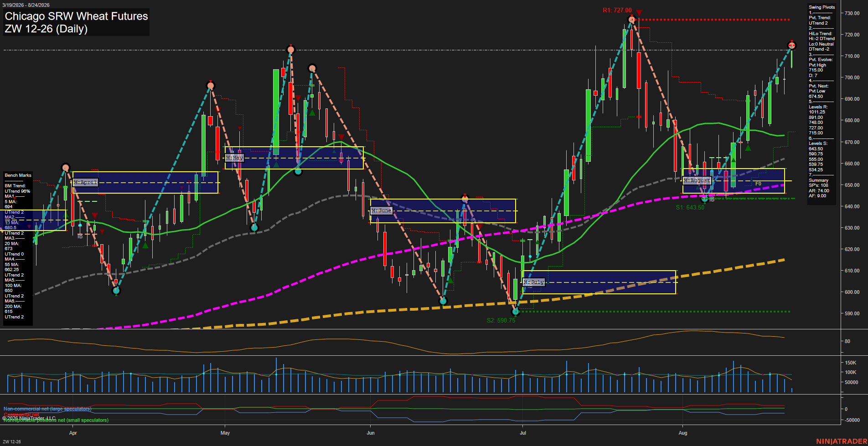Select the 534.25 support level
Viewport: 868px width, 446px height.
[x=816, y=170]
